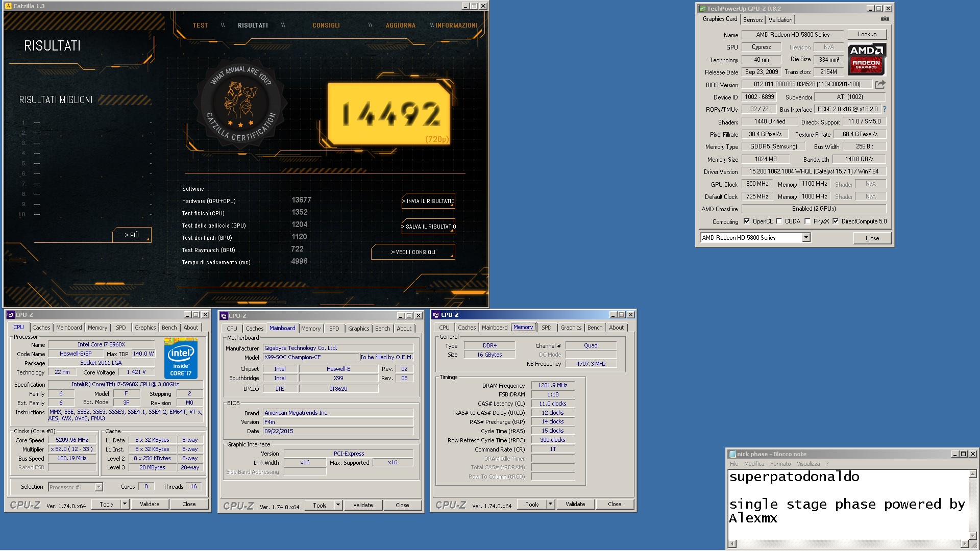The height and width of the screenshot is (551, 980).
Task: Open the GPU selection dropdown in GPU-Z
Action: [806, 238]
